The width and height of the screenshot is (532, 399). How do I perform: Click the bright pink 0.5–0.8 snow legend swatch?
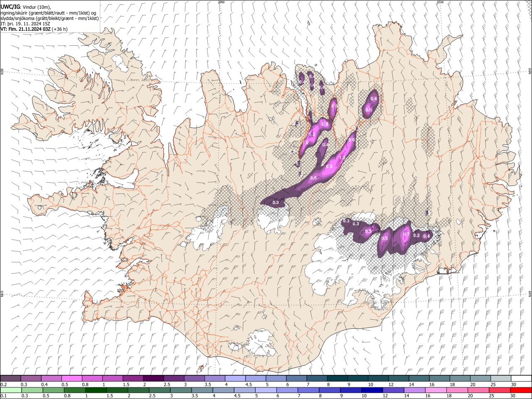coord(71,378)
